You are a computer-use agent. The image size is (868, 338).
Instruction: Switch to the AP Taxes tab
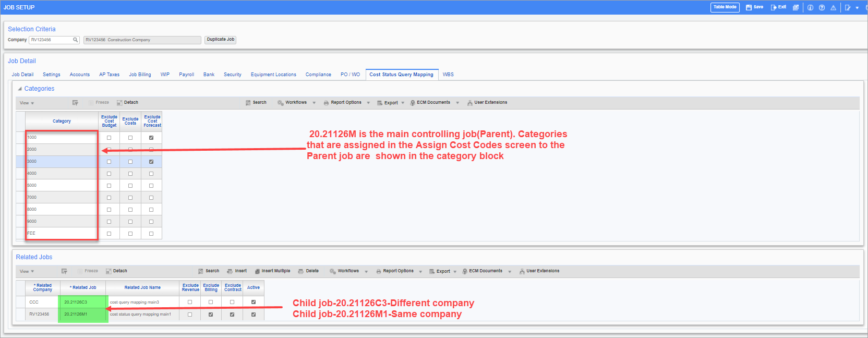[x=110, y=75]
